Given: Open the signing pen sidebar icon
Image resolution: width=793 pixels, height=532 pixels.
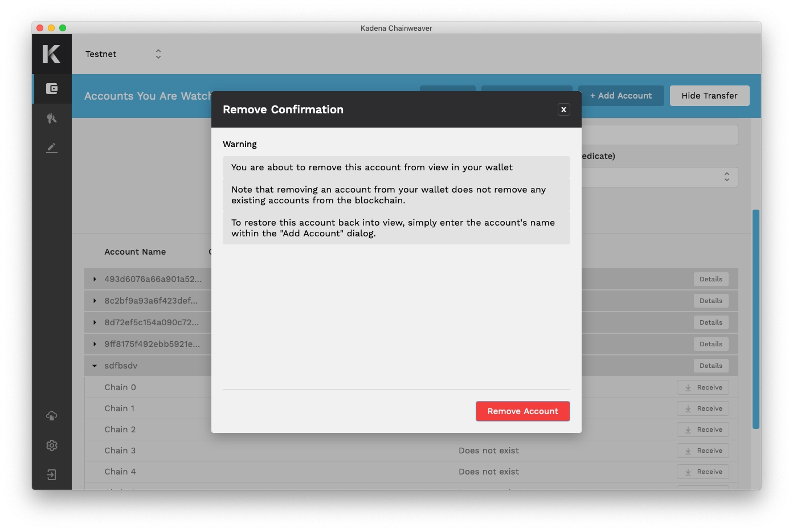Looking at the screenshot, I should click(52, 148).
